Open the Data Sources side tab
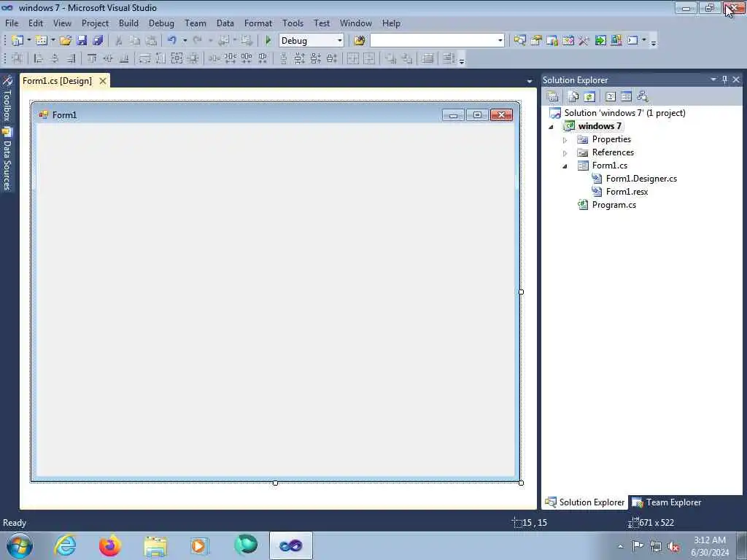747x560 pixels. click(7, 160)
